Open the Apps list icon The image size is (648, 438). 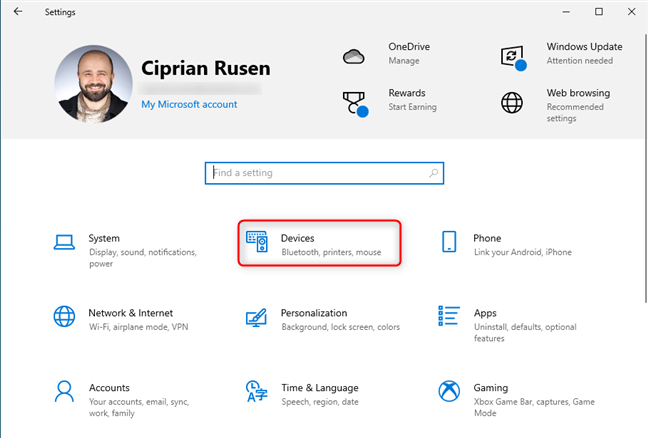[449, 317]
